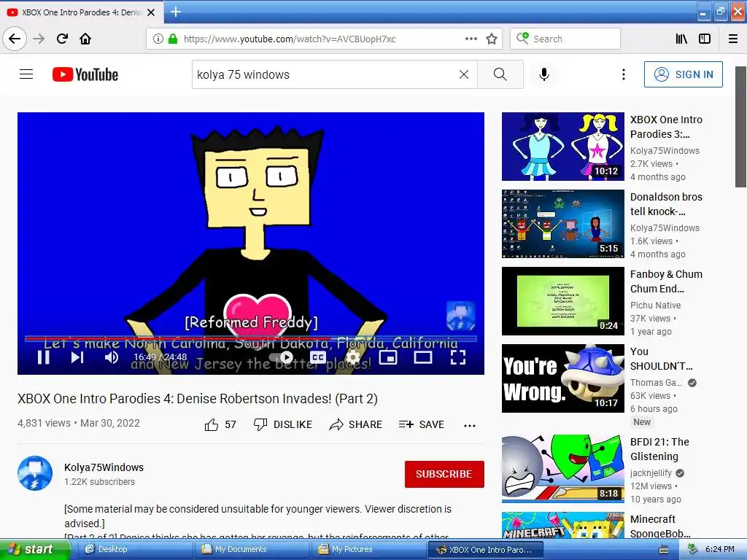The width and height of the screenshot is (747, 560).
Task: Click the keyboard icon in system tray
Action: click(x=663, y=550)
